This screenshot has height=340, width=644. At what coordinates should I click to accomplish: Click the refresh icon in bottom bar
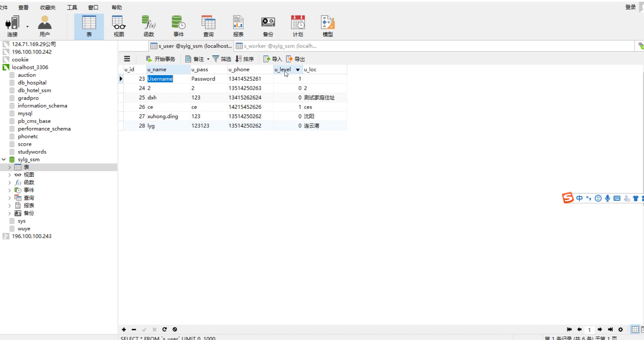click(164, 329)
